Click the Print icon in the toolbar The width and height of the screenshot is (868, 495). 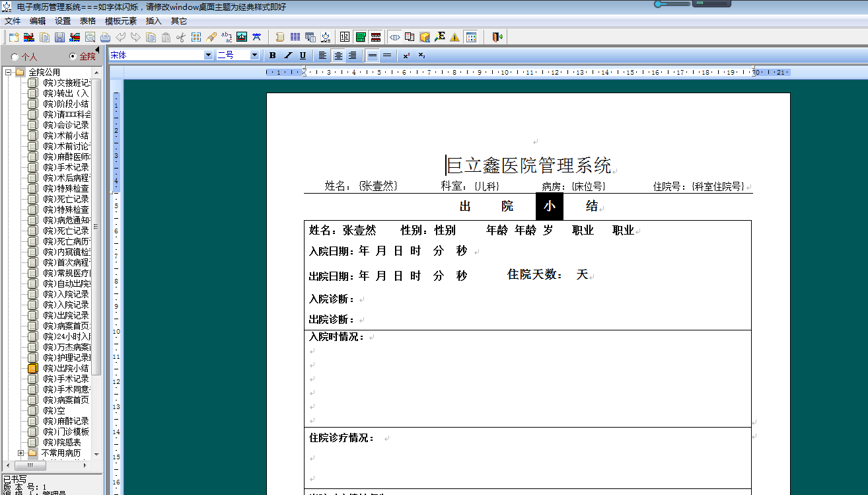coord(104,38)
